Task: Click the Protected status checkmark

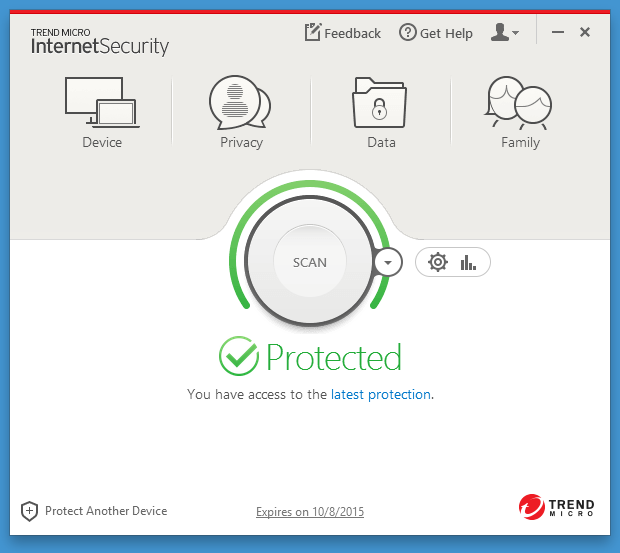Action: pos(239,357)
